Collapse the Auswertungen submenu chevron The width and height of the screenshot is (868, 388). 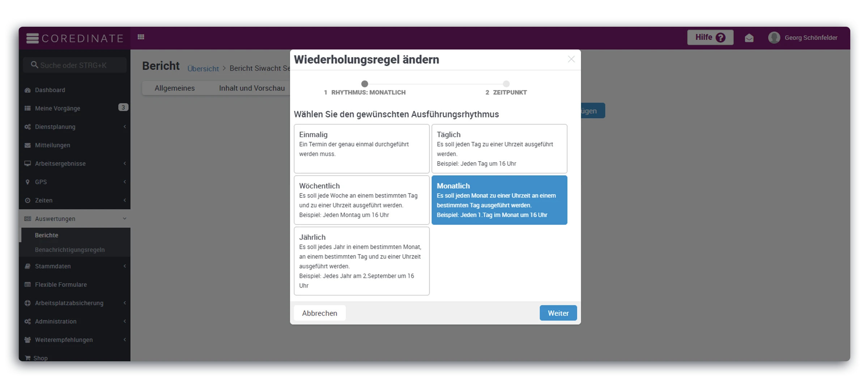click(124, 219)
